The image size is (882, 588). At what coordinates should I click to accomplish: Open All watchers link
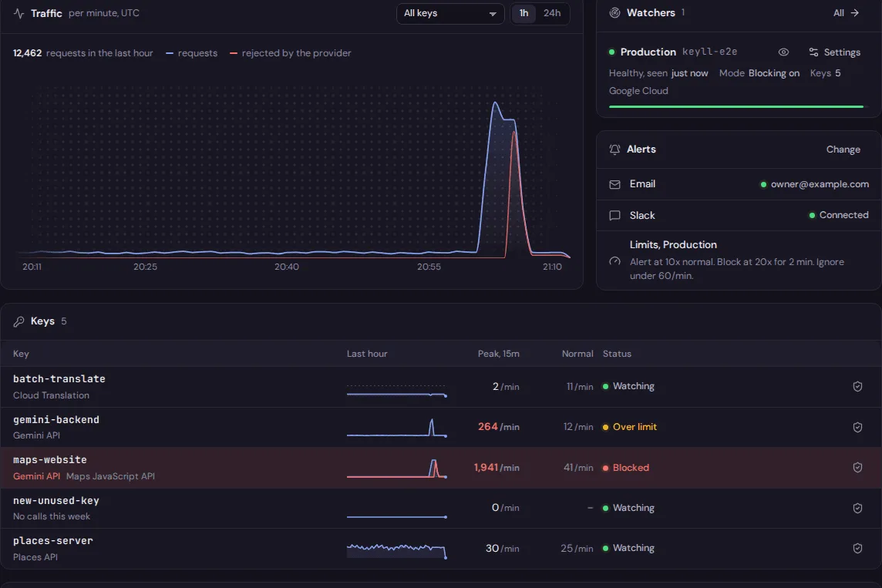(846, 12)
